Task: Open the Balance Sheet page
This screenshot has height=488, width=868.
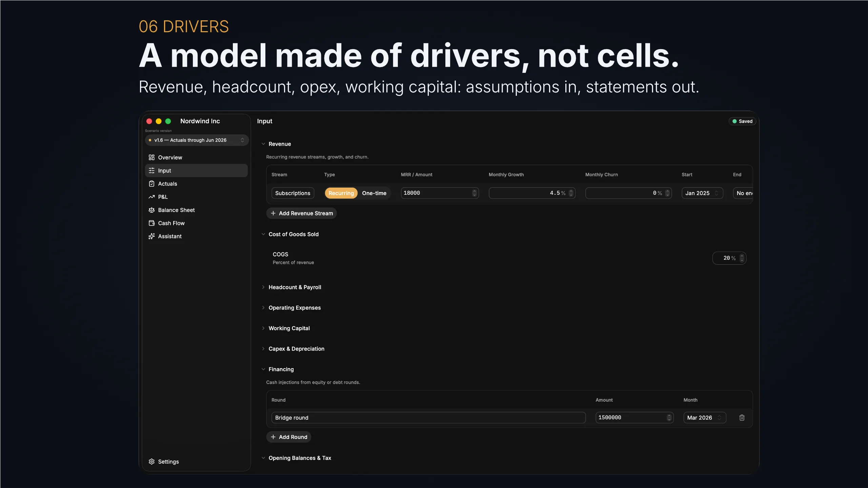Action: (196, 210)
